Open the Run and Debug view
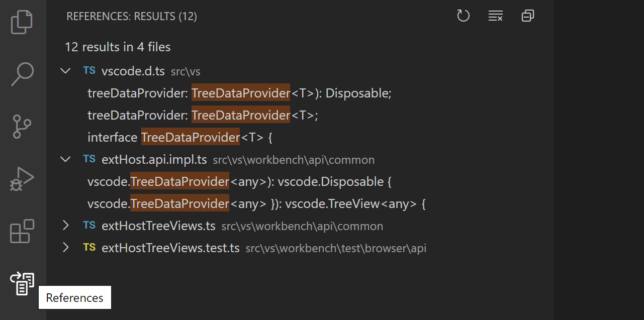 pyautogui.click(x=22, y=179)
